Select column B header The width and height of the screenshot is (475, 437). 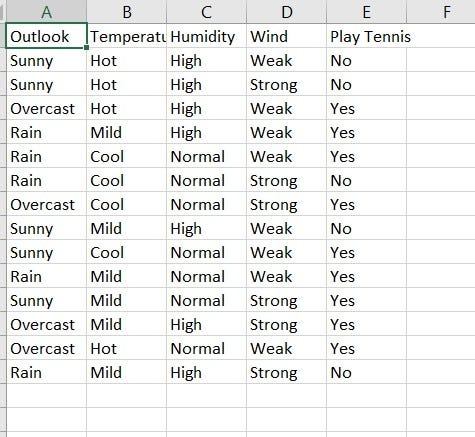[126, 12]
